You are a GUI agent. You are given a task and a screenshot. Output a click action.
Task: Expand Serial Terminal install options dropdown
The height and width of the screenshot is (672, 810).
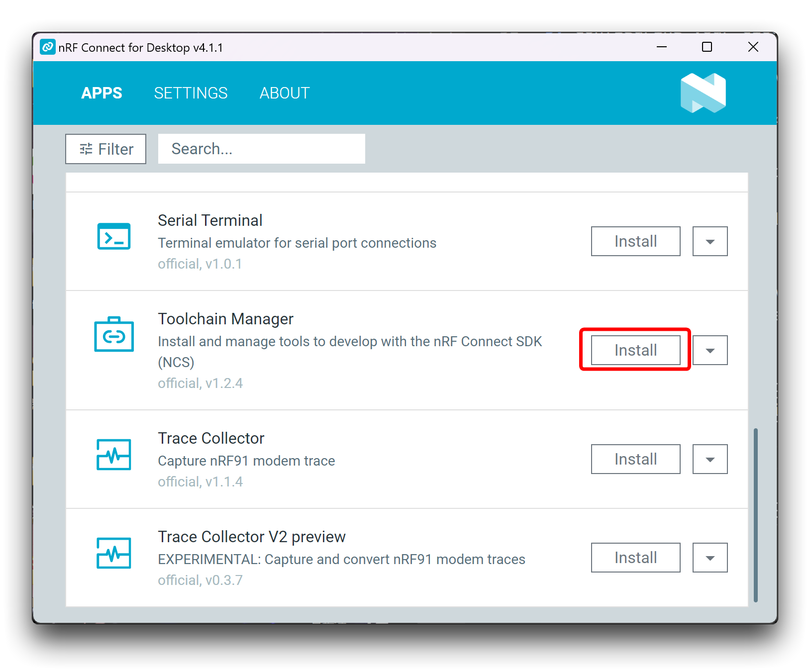tap(710, 241)
